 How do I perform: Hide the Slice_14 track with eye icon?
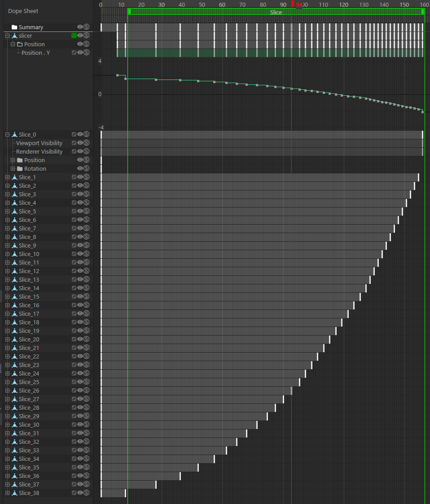click(x=80, y=287)
